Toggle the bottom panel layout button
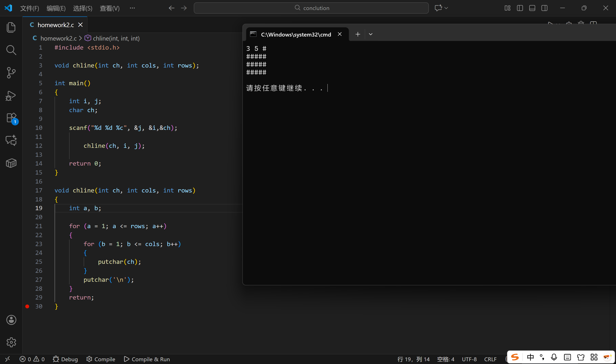 (532, 8)
